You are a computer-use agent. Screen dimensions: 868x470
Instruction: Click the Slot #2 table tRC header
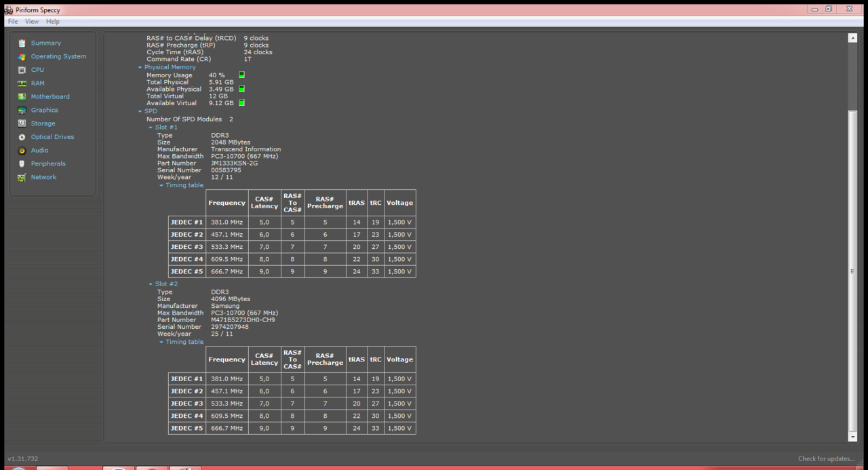[x=376, y=359]
